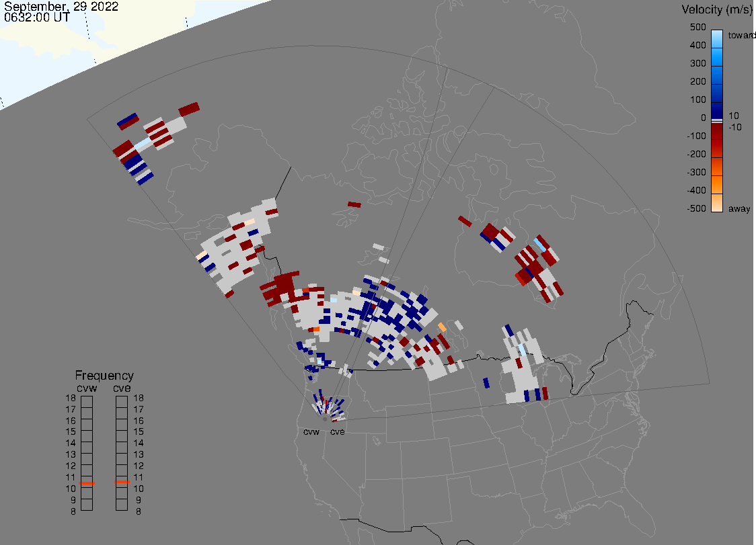
Task: Click the '-400' velocity scale label
Action: click(x=697, y=190)
